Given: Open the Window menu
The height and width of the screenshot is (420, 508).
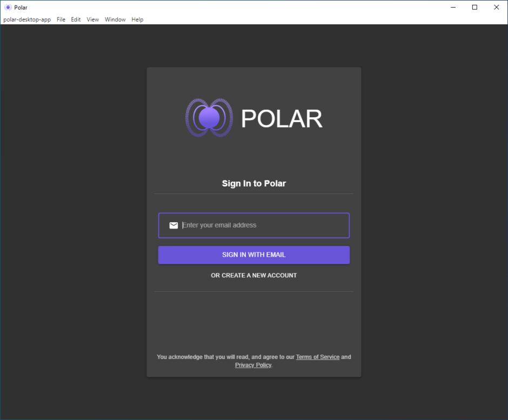Looking at the screenshot, I should 115,19.
